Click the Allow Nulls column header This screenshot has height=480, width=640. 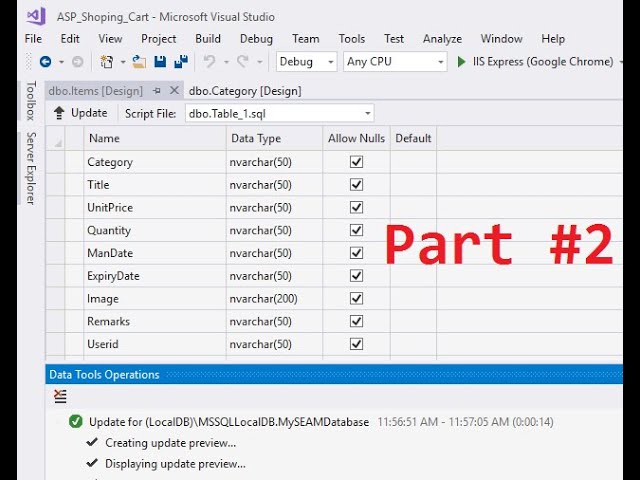point(356,138)
